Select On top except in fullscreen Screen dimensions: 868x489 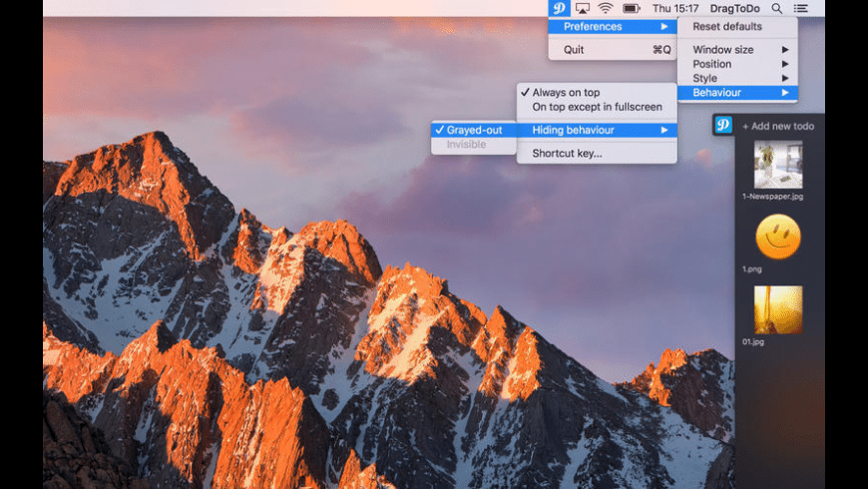(597, 107)
